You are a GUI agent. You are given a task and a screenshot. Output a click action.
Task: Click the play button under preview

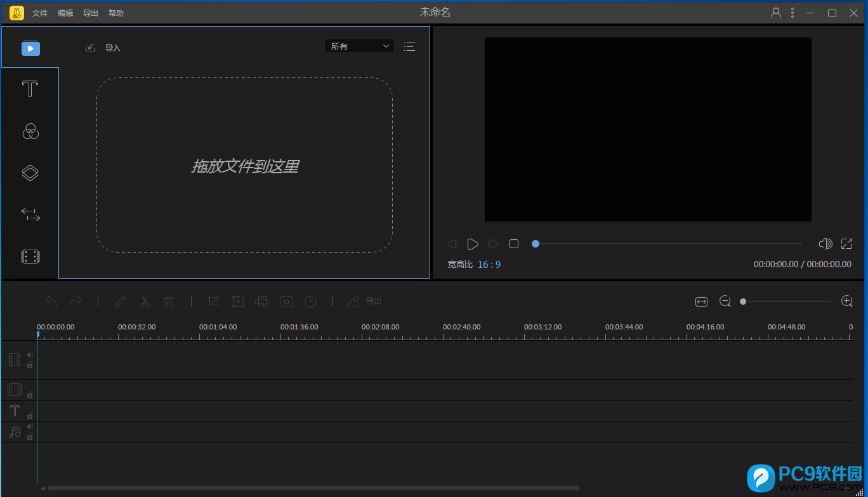[x=472, y=244]
